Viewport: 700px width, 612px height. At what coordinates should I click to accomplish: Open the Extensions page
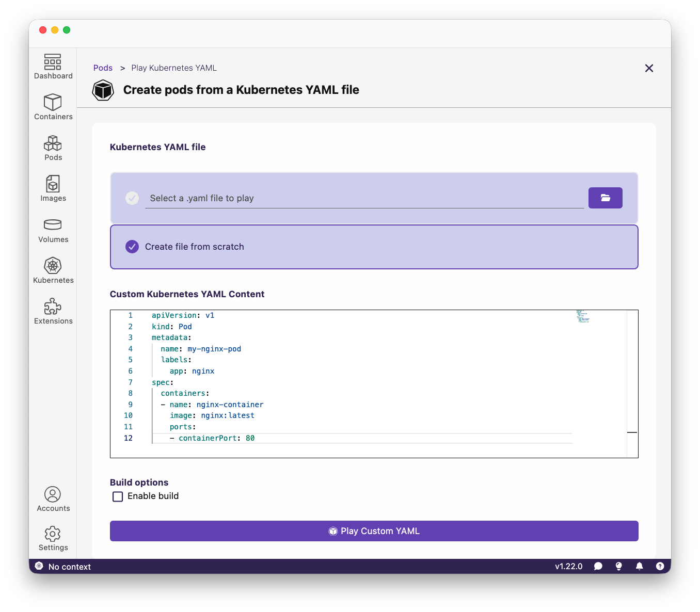(x=53, y=312)
